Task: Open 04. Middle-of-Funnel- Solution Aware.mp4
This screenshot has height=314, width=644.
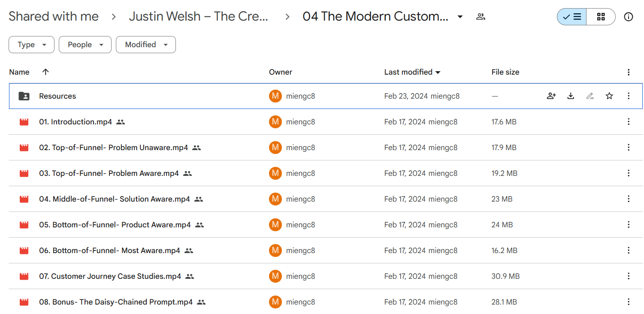Action: point(115,199)
